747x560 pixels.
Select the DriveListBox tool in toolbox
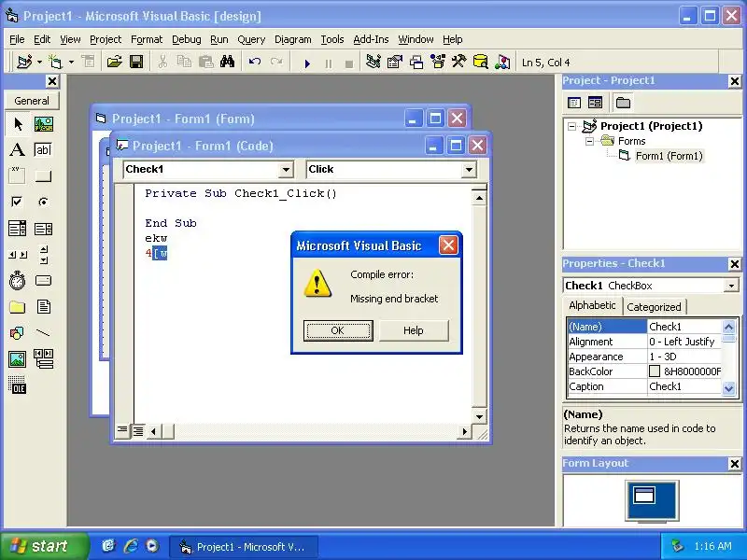[43, 281]
